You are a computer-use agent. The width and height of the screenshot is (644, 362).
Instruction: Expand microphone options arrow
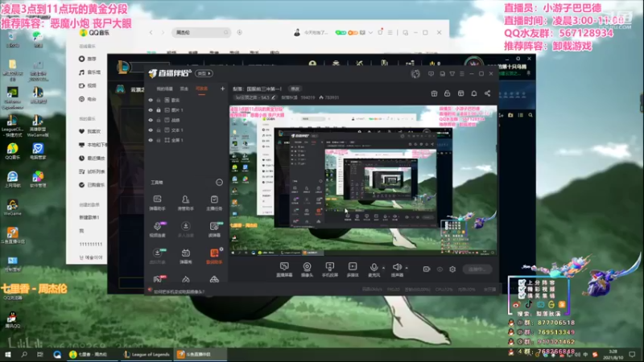click(384, 268)
